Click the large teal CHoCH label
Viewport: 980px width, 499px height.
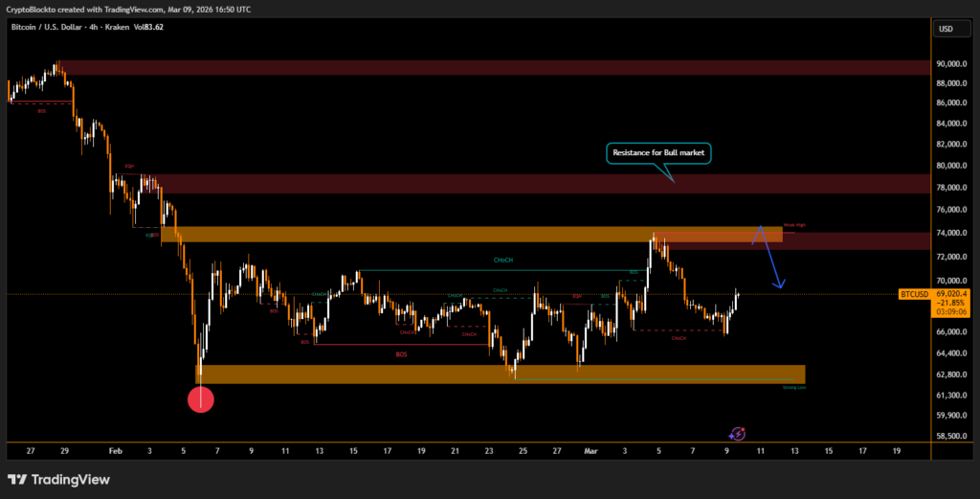501,260
